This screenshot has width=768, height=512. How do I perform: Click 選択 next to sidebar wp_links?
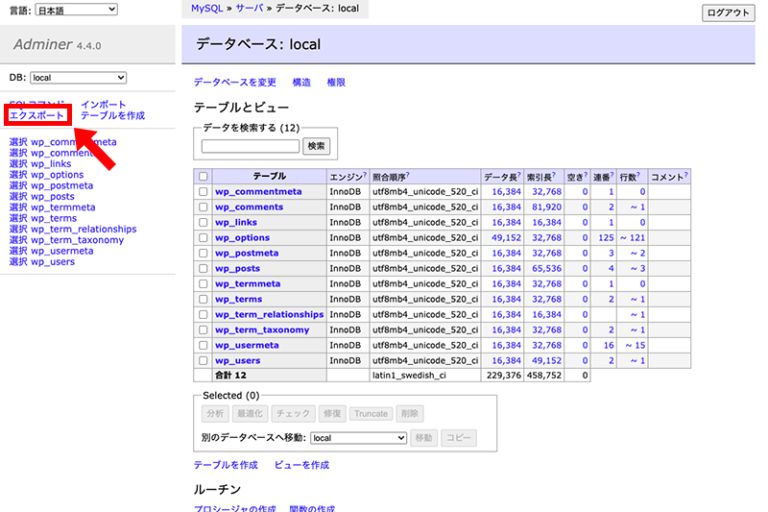coord(18,164)
